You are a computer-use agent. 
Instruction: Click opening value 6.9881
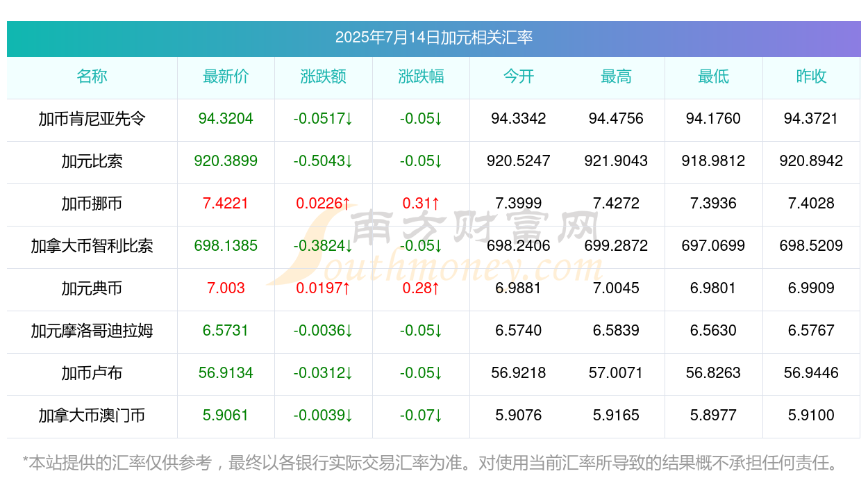click(x=519, y=288)
